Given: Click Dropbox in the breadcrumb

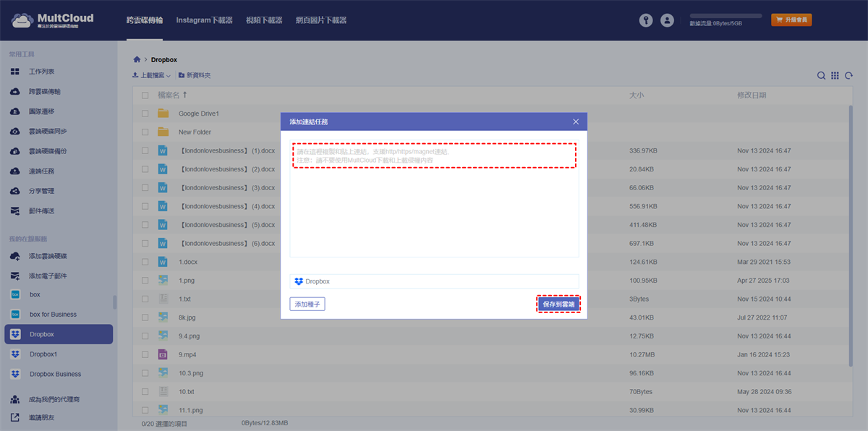Looking at the screenshot, I should 164,59.
